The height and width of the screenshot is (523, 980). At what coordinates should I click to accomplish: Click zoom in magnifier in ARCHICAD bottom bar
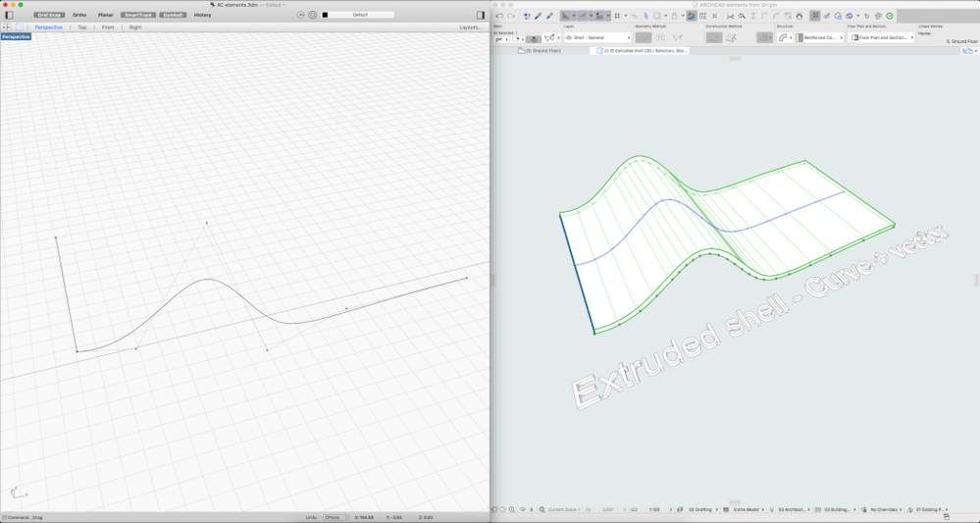(512, 510)
